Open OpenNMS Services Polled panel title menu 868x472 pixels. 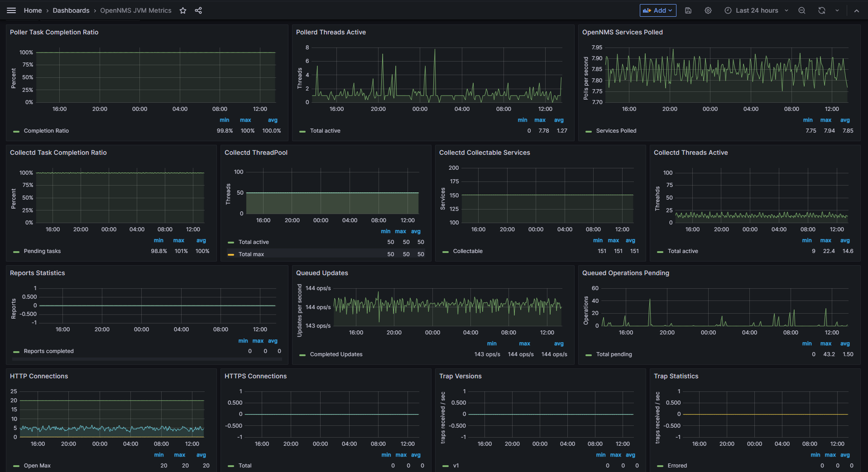[x=622, y=32]
